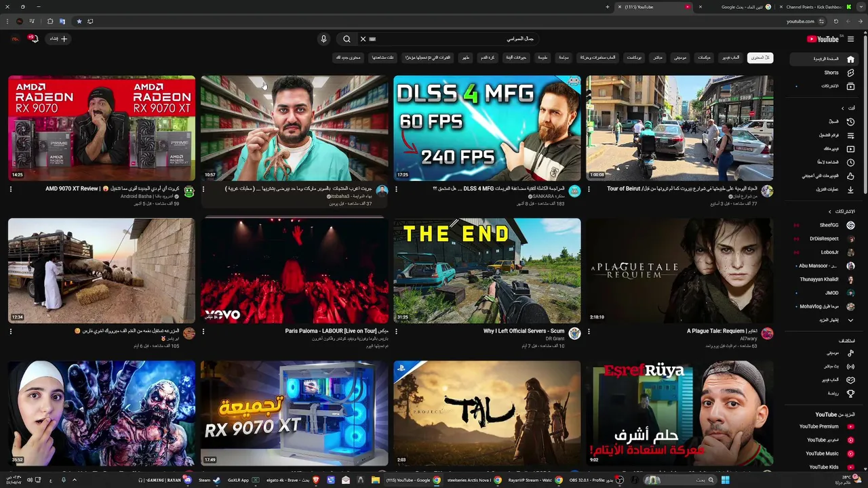Click the Windows Start button on taskbar

pos(725,480)
